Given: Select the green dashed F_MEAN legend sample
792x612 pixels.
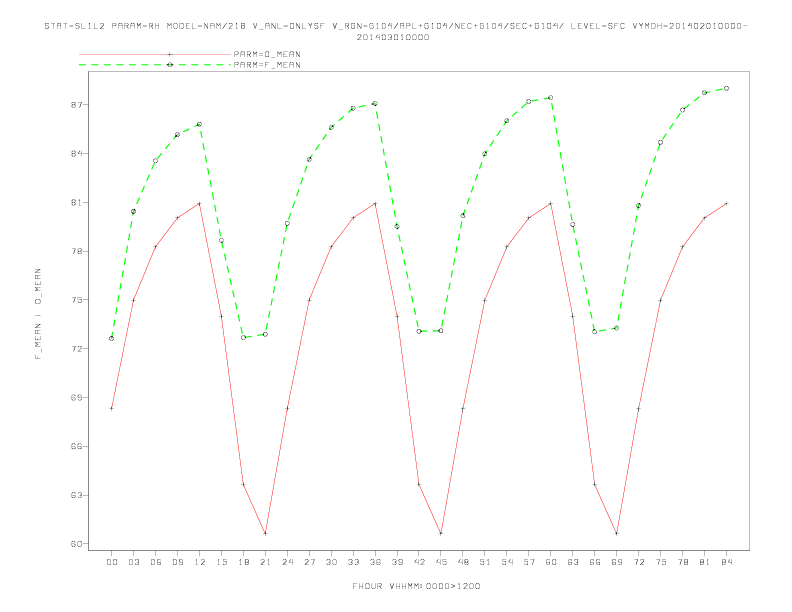Looking at the screenshot, I should coord(155,65).
